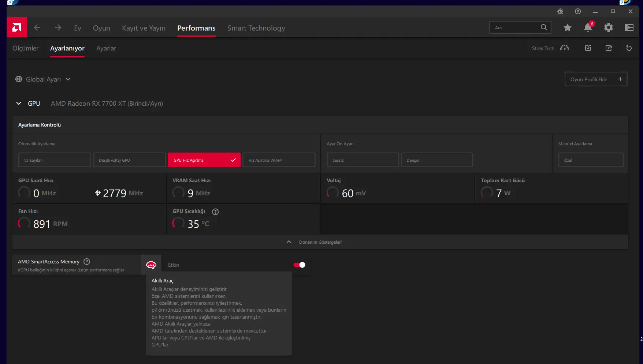
Task: Go forward with the right arrow
Action: [x=58, y=28]
